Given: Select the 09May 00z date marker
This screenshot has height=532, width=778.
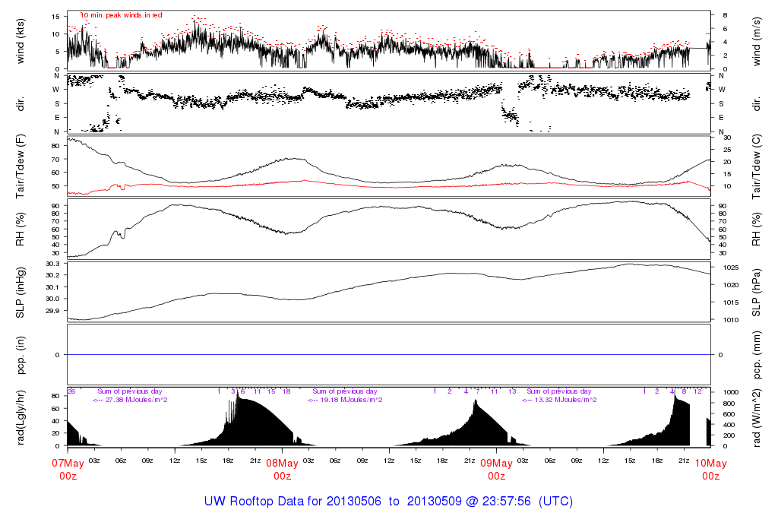Looking at the screenshot, I should pos(496,469).
